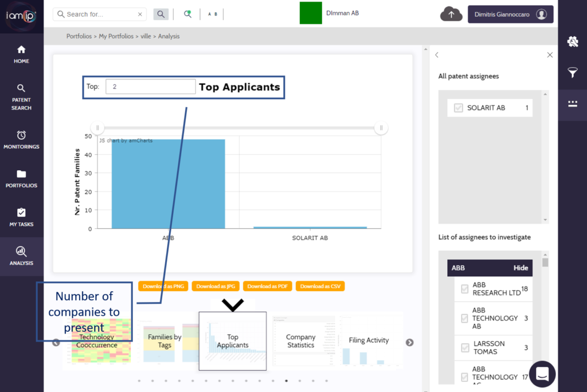This screenshot has width=587, height=392.
Task: Select Company Statistics chart thumbnail
Action: coord(300,341)
